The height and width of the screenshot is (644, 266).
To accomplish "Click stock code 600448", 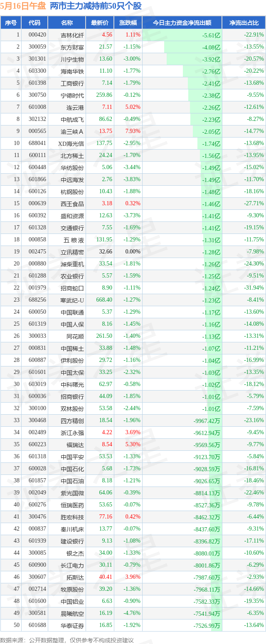I will pos(37,167).
